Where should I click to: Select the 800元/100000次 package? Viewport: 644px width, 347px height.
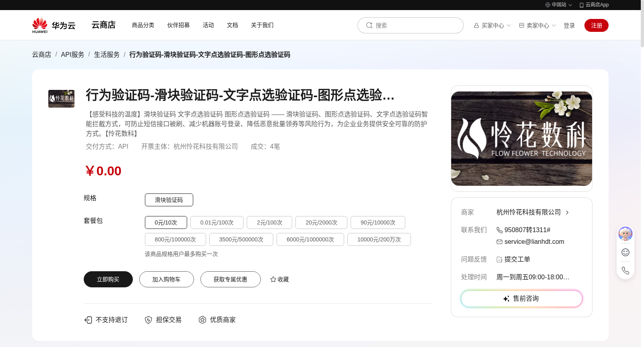[x=175, y=239]
